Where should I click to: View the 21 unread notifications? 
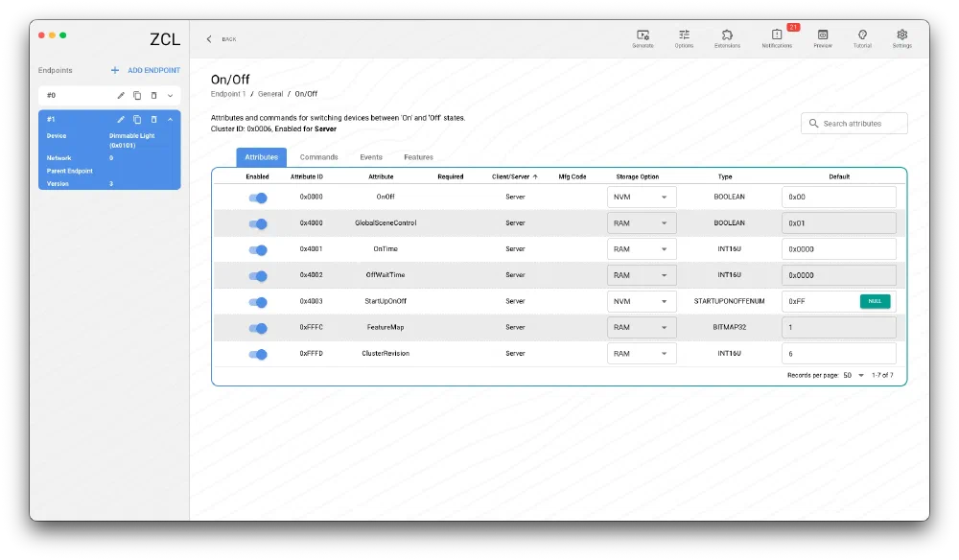pyautogui.click(x=777, y=37)
